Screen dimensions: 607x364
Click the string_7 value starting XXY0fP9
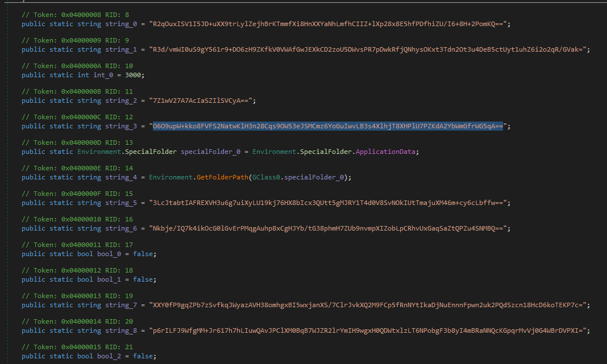(x=368, y=305)
